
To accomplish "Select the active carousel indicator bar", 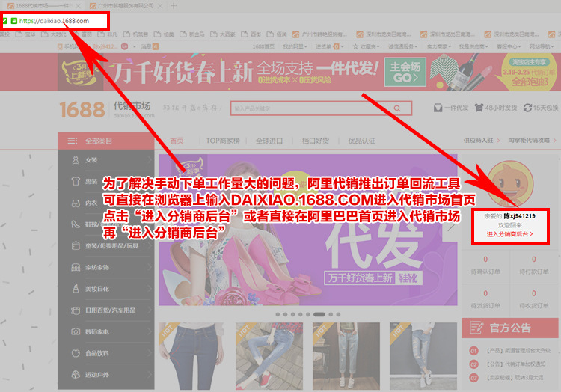I will pos(319,315).
